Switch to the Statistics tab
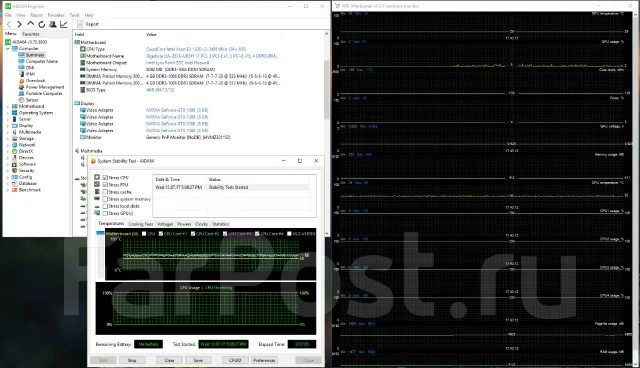Viewport: 640px width, 368px height. coord(220,224)
